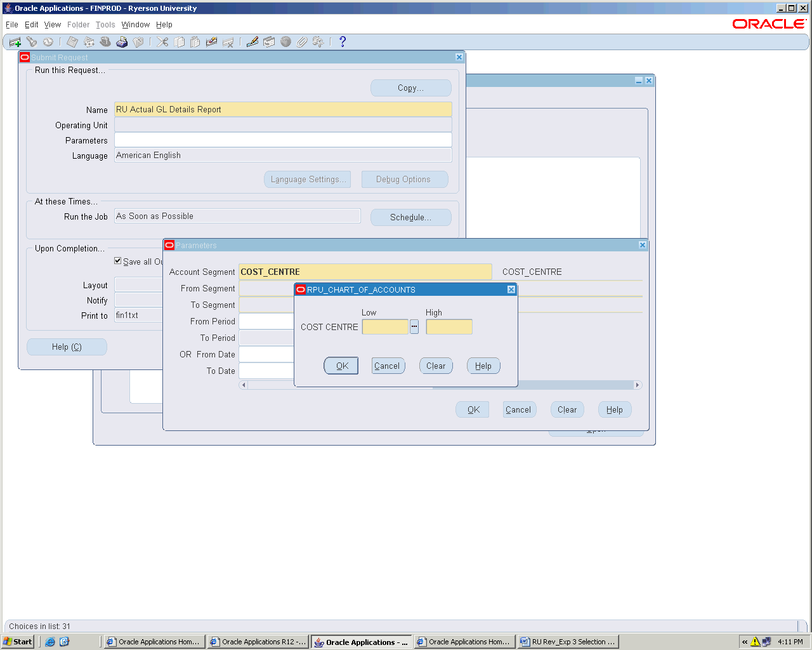Open the View menu
Screen dimensions: 812x650
[x=53, y=25]
